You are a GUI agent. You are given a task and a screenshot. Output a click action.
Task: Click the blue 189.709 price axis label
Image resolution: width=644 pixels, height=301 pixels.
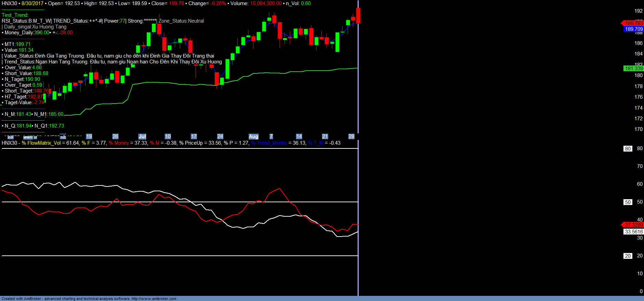point(634,29)
